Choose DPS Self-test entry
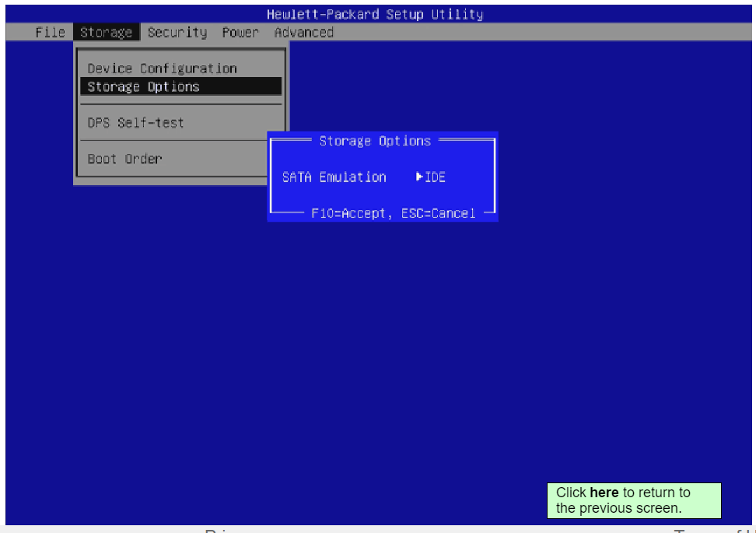The image size is (756, 533). click(x=135, y=122)
